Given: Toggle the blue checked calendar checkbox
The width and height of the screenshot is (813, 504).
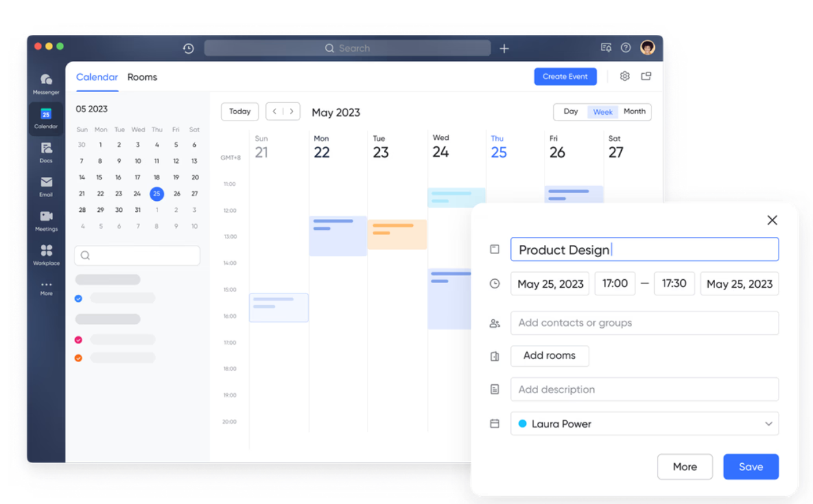Looking at the screenshot, I should (78, 299).
